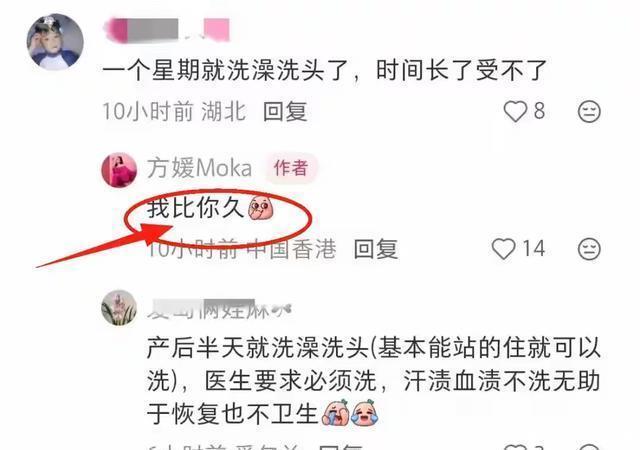The width and height of the screenshot is (640, 450).
Task: Select the comment starting 产后半天就洗澡洗头
Action: pyautogui.click(x=373, y=381)
